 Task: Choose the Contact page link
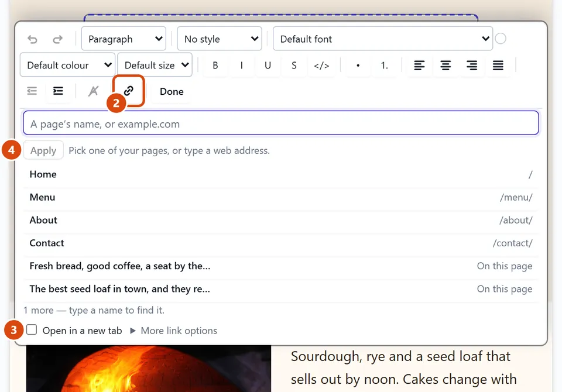click(x=281, y=243)
